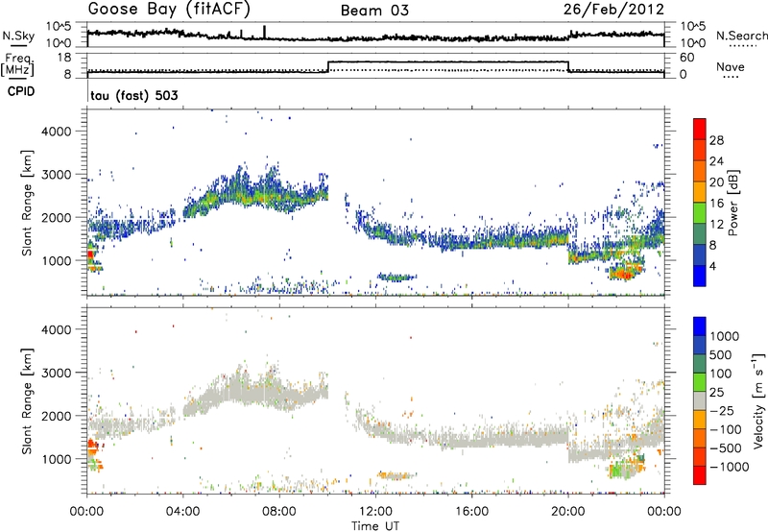Click the 'Freq. [MHz]' axis label

pyautogui.click(x=17, y=65)
